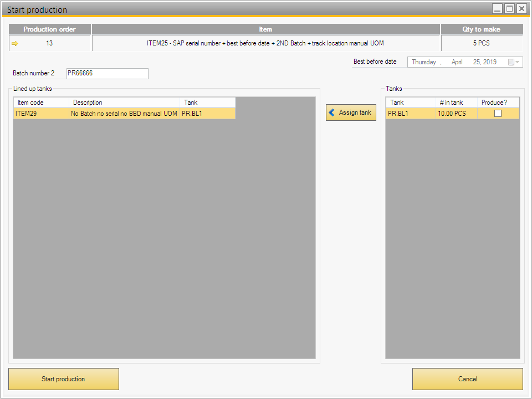Click the Qty to make header cell

point(482,29)
